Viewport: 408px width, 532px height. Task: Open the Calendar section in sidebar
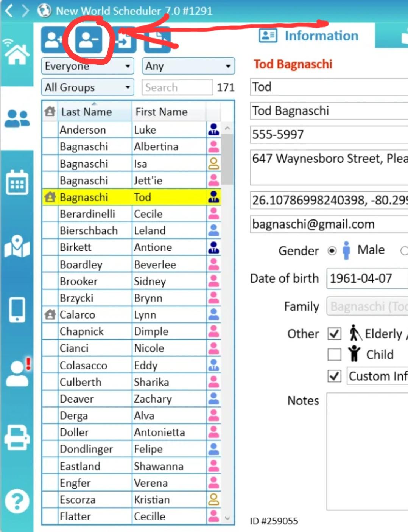17,182
